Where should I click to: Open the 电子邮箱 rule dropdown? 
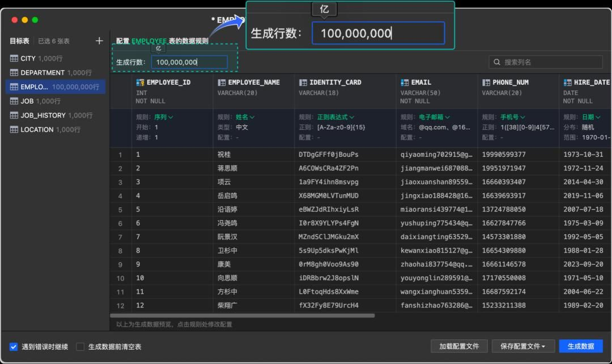coord(435,117)
